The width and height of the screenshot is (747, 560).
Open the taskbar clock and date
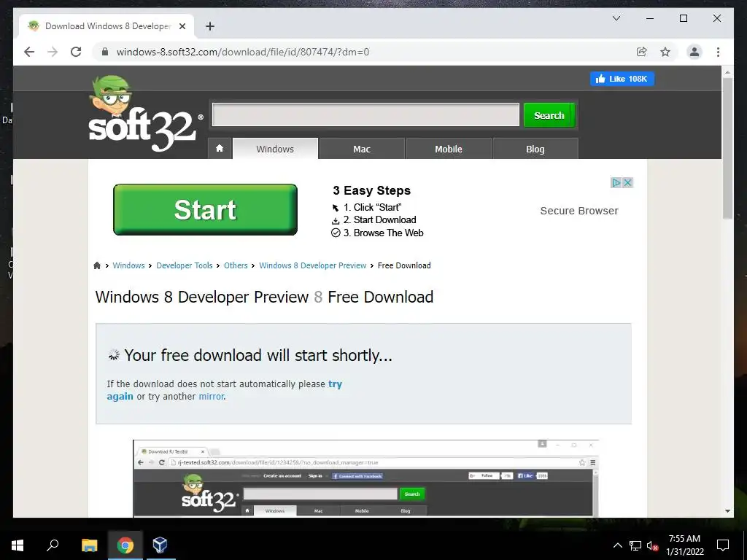pos(684,545)
